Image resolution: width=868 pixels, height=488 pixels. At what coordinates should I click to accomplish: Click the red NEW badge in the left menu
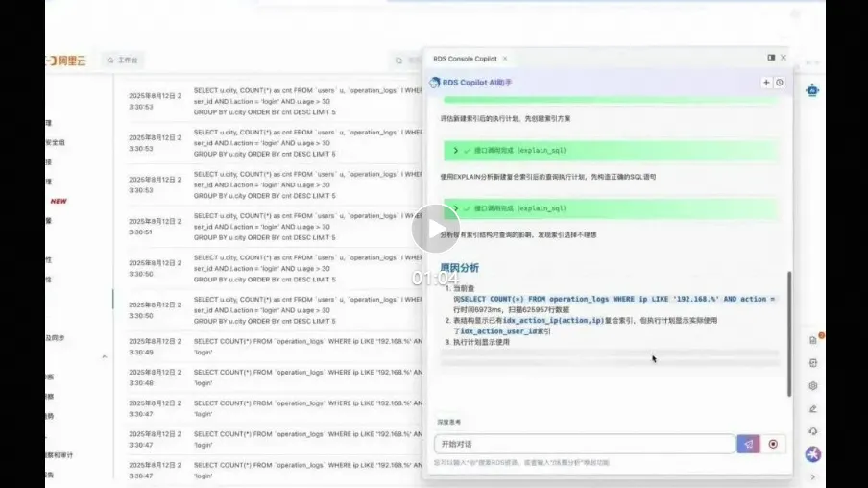59,201
